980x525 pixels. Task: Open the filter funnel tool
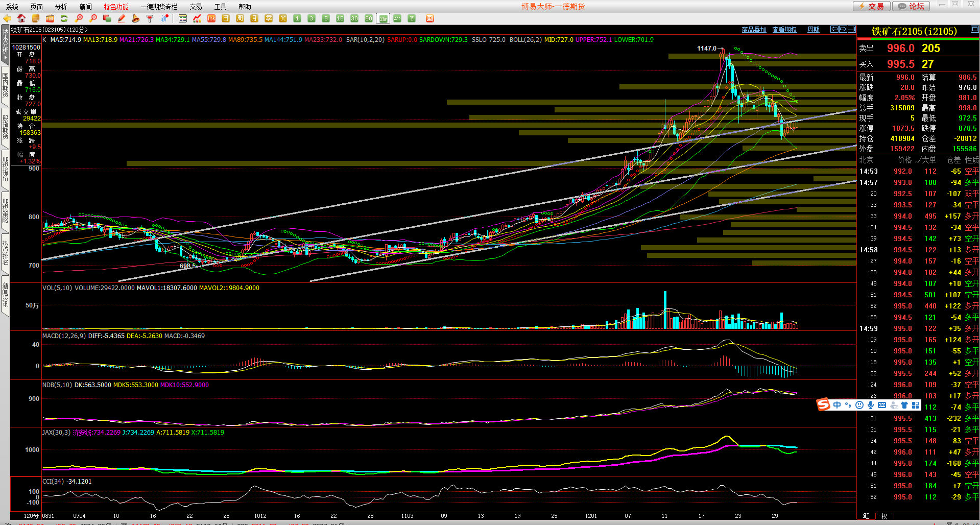[150, 18]
